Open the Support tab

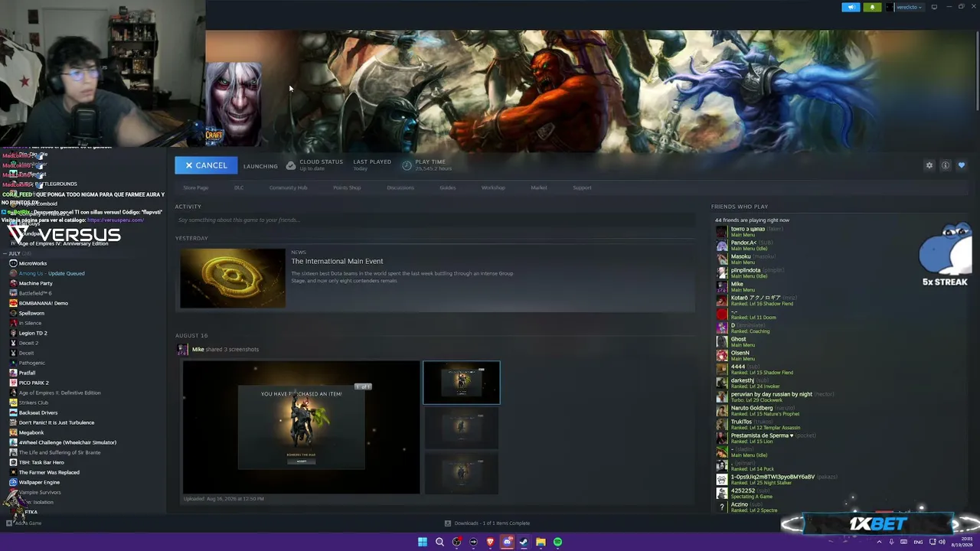(582, 187)
